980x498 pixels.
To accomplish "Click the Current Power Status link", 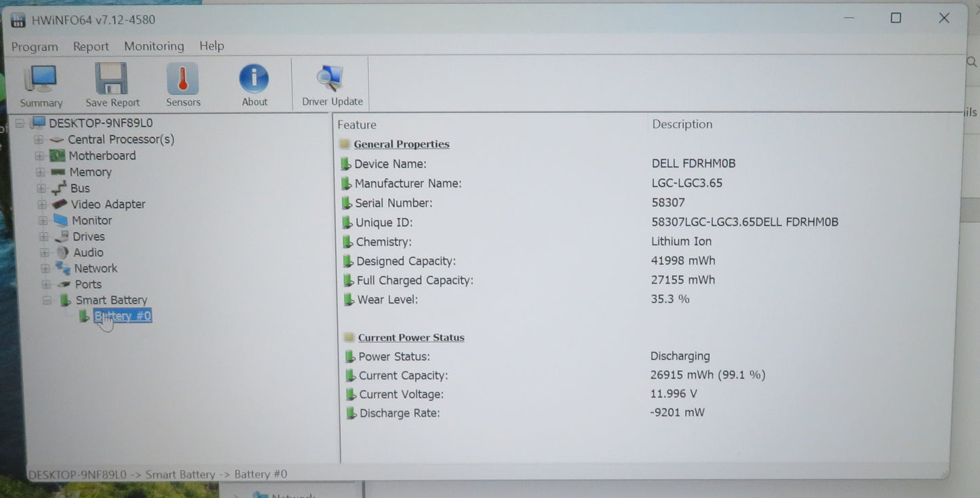I will [x=411, y=337].
